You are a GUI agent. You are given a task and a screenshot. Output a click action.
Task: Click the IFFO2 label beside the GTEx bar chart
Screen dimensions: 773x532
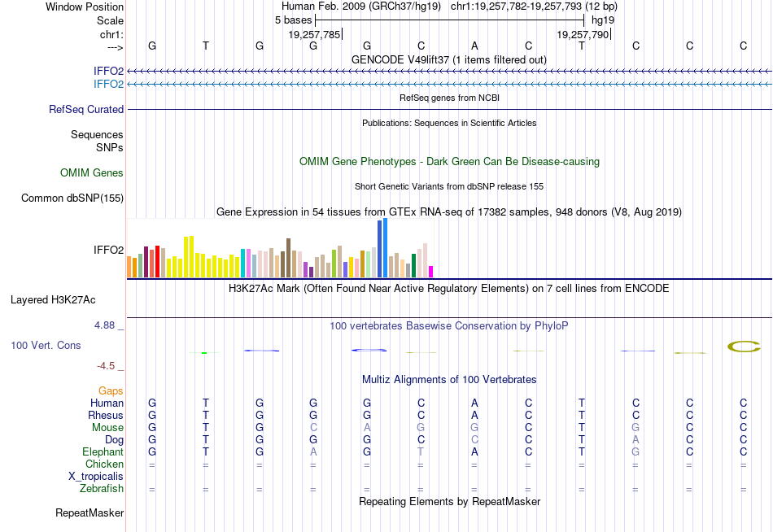[108, 250]
